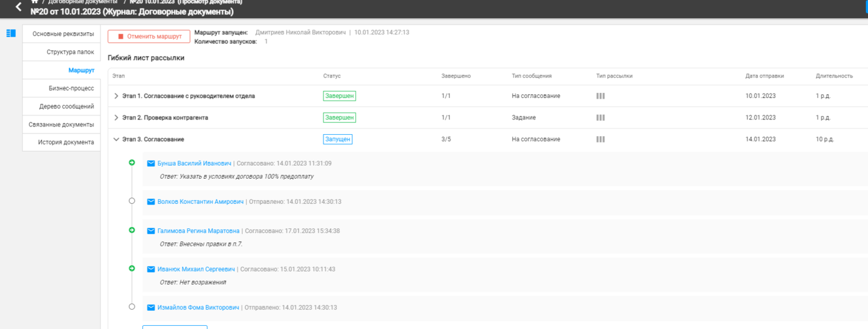
Task: Click the Договорные документы breadcrumb
Action: point(82,2)
